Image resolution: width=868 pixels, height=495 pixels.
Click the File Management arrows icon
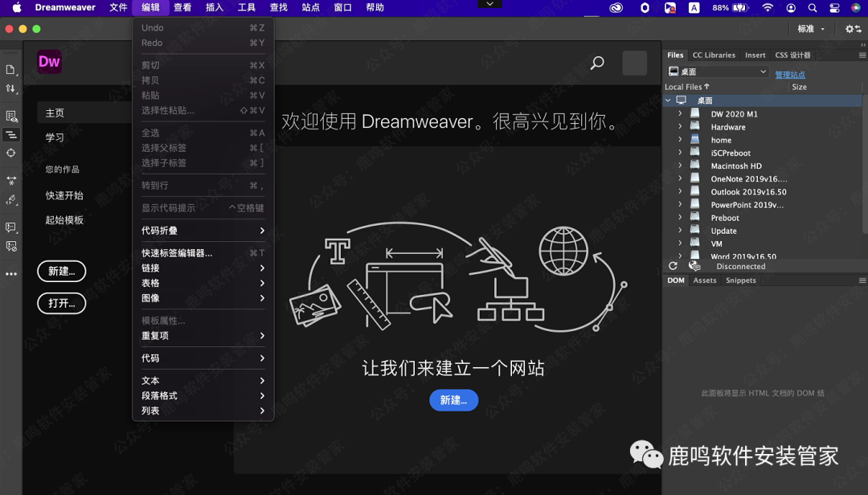coord(10,88)
